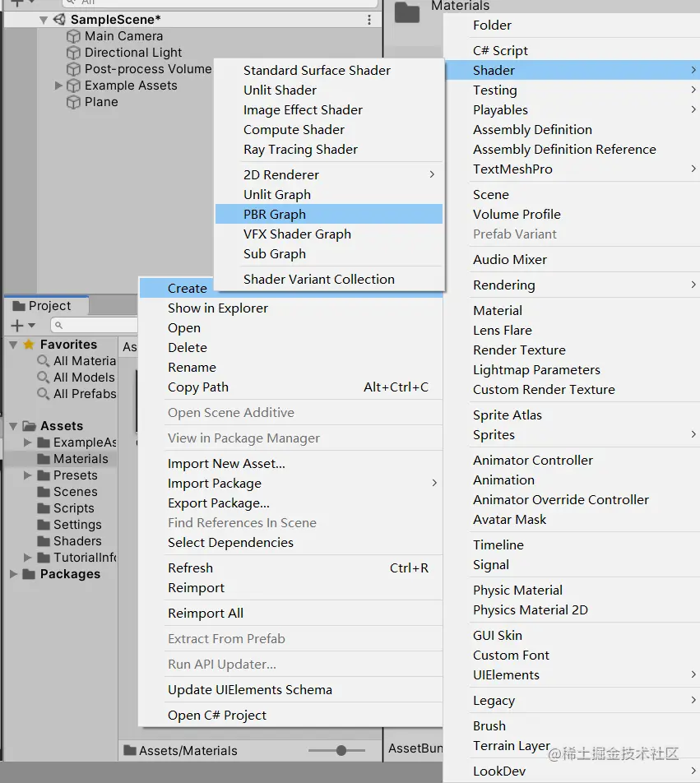Select C# Script in Create menu
This screenshot has height=783, width=700.
(573, 50)
